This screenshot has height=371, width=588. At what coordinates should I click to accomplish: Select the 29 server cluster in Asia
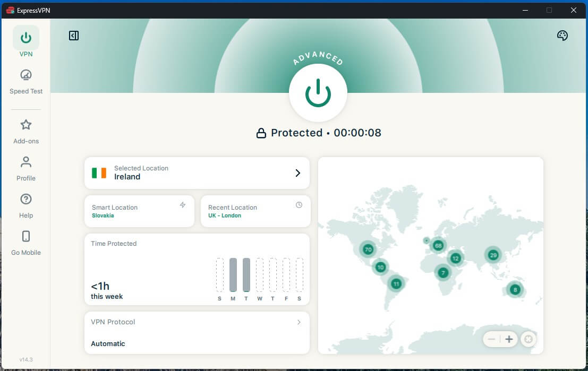tap(493, 255)
